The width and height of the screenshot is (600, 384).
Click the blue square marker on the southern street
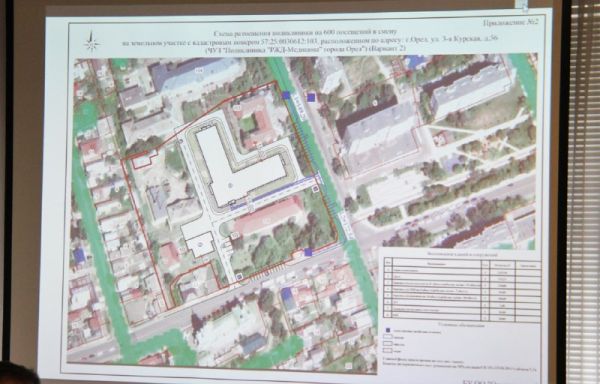coord(308,252)
